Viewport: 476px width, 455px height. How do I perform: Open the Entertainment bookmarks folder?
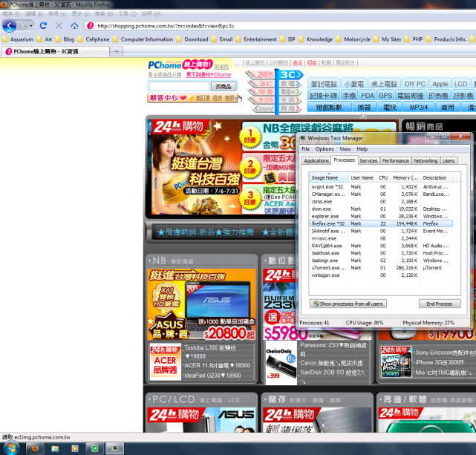(x=256, y=39)
